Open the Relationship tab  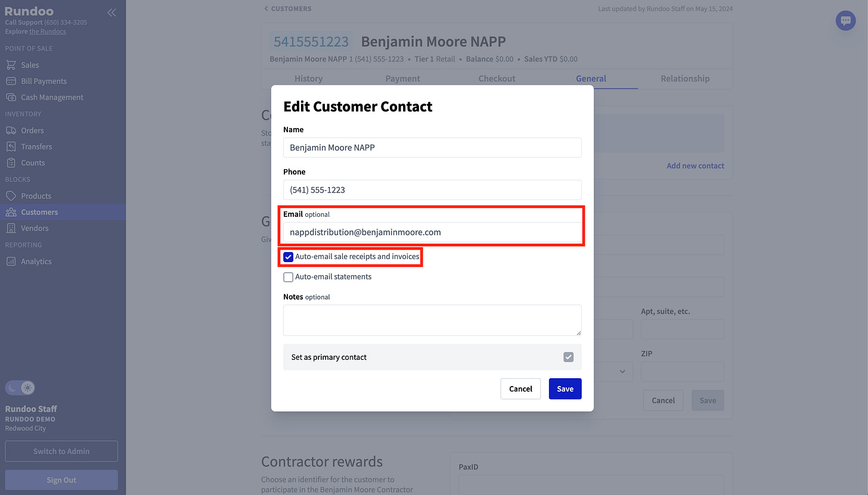point(685,79)
